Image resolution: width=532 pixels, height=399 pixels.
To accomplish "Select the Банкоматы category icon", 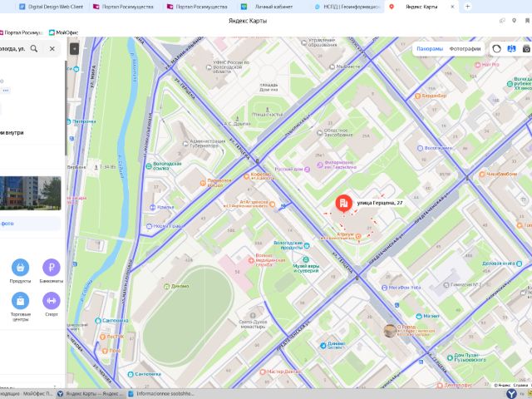I will (x=52, y=268).
